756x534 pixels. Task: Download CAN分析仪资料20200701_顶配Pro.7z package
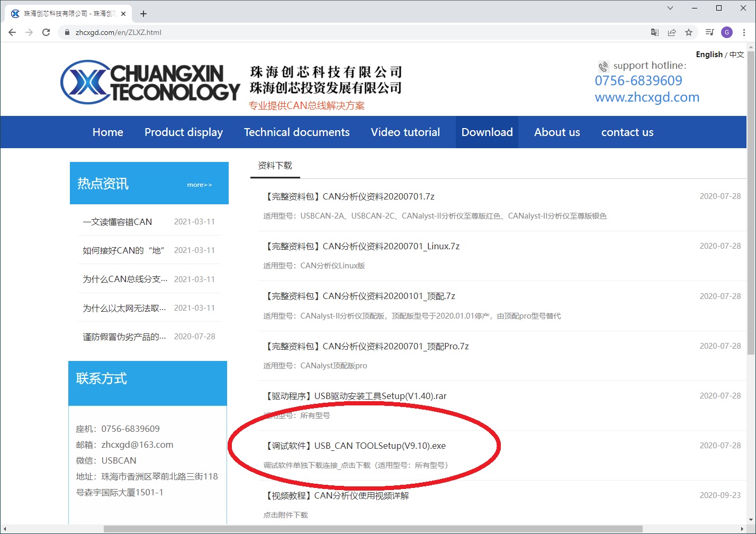tap(366, 346)
